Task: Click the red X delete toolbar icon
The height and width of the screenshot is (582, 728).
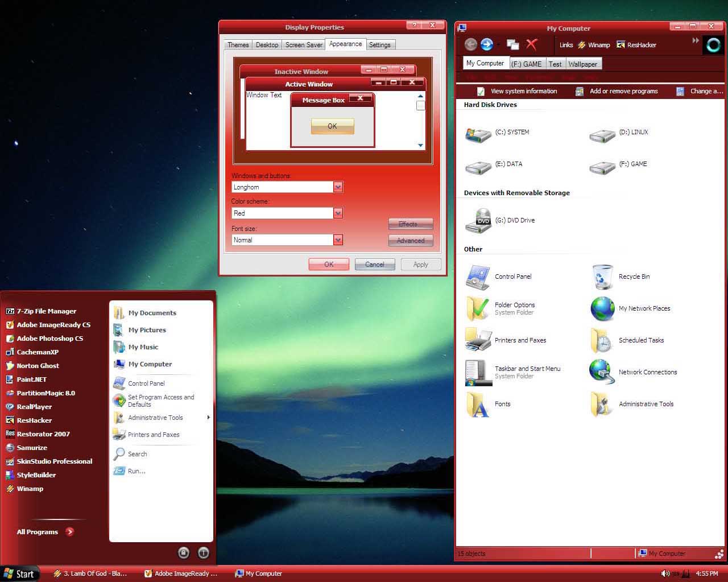Action: pos(532,44)
